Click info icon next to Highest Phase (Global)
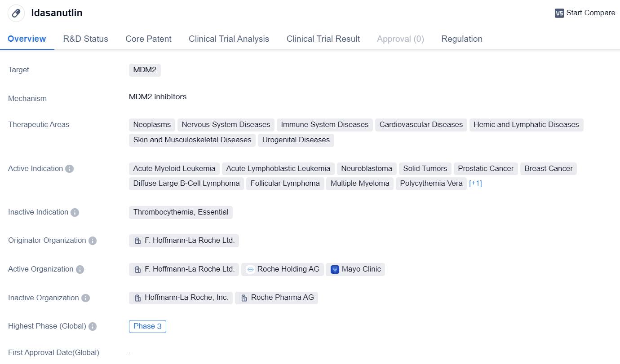620x364 pixels. click(92, 326)
